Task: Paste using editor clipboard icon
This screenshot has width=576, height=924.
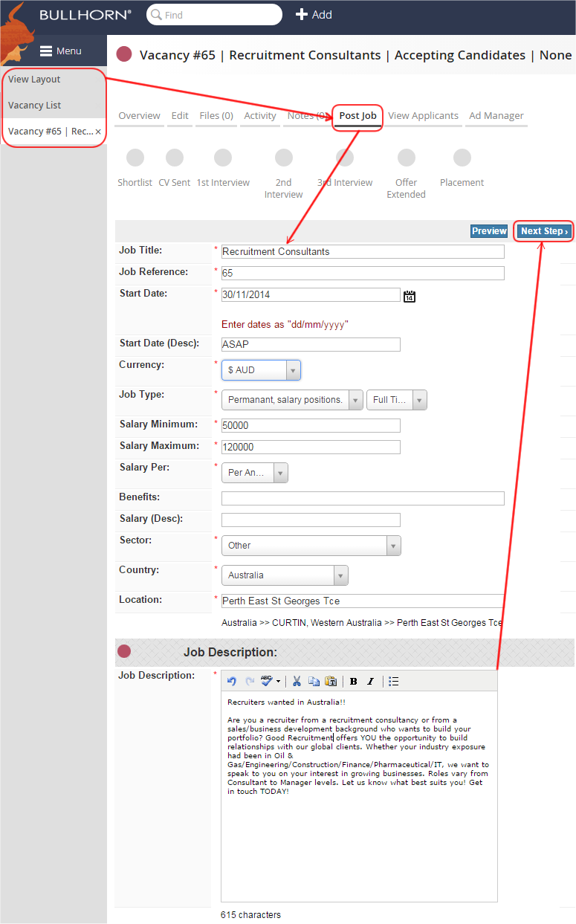Action: click(331, 681)
